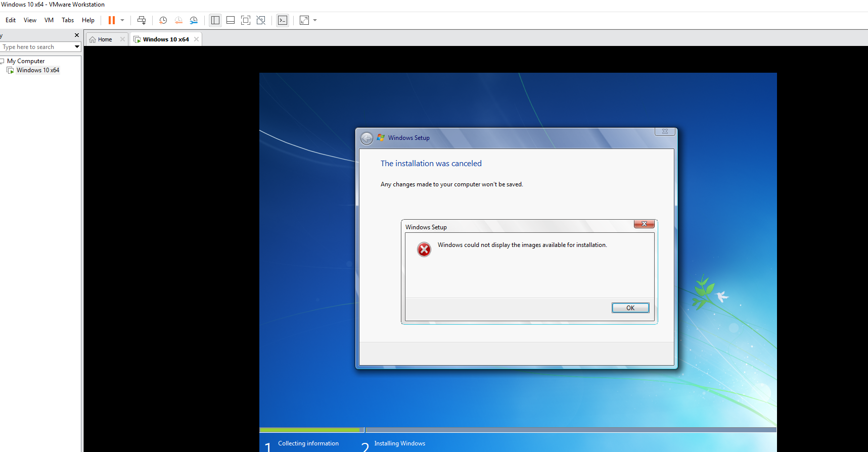Click the 'Installing Windows' step label
This screenshot has width=868, height=452.
(400, 443)
